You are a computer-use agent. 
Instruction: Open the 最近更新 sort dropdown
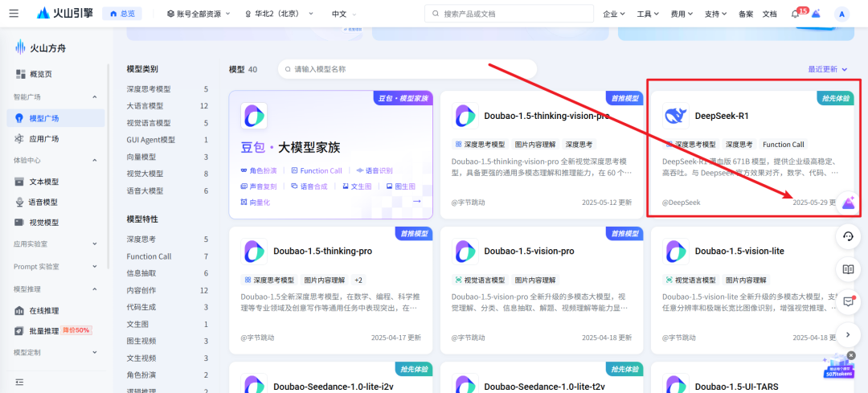pyautogui.click(x=828, y=69)
